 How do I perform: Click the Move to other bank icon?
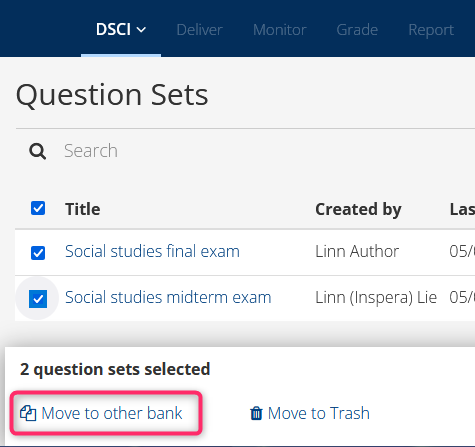point(28,413)
